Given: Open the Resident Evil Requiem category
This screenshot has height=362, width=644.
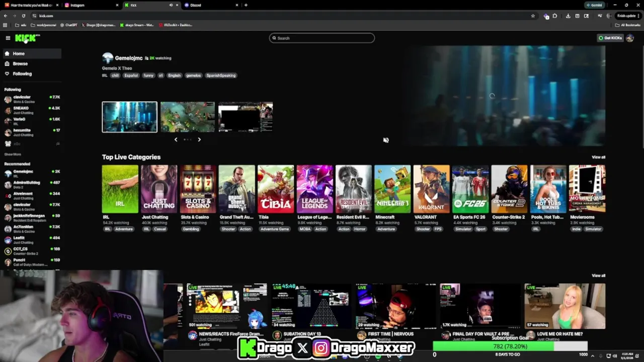Looking at the screenshot, I should click(354, 189).
